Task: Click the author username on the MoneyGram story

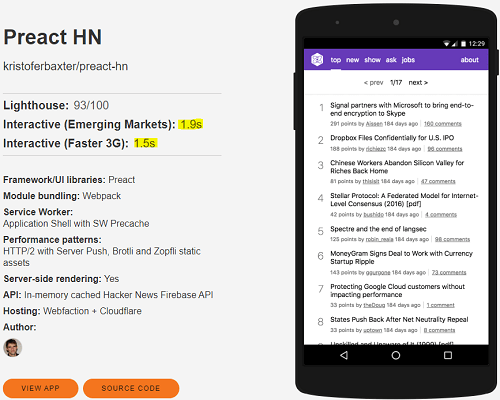Action: coord(378,272)
